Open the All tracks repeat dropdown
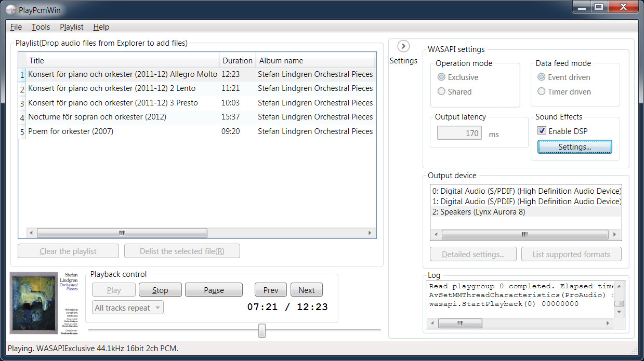 (x=128, y=307)
